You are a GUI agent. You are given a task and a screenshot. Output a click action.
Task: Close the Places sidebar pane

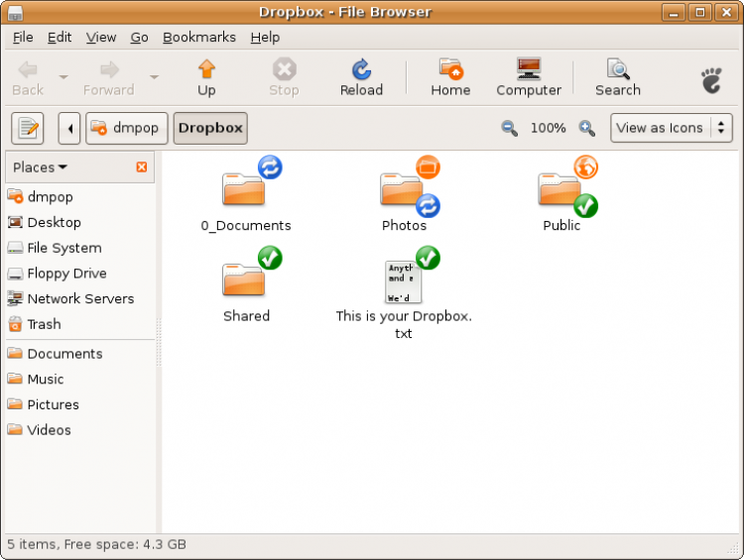point(142,168)
